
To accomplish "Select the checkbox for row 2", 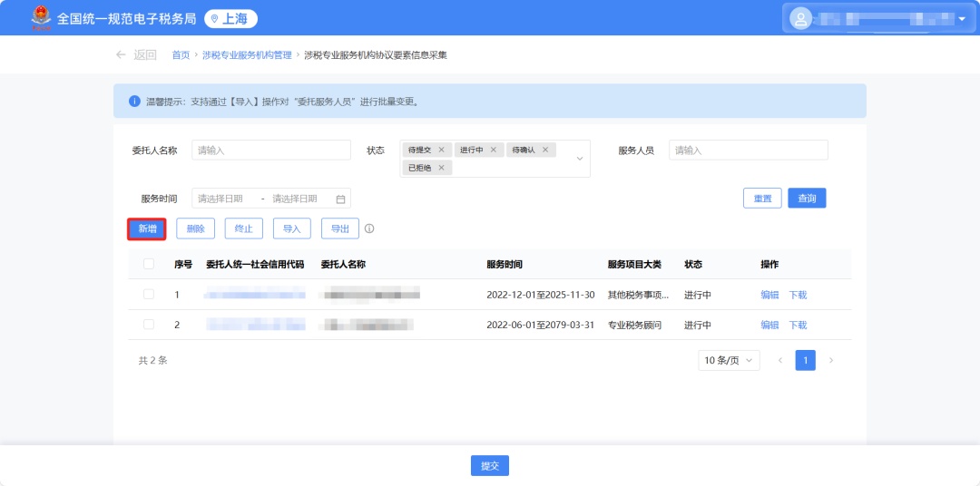I will tap(149, 325).
